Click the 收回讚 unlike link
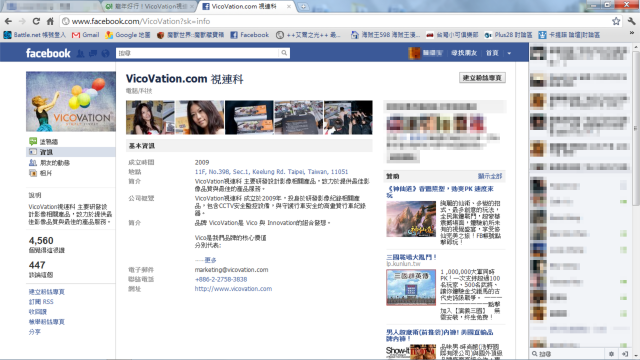This screenshot has height=360, width=640. point(38,312)
